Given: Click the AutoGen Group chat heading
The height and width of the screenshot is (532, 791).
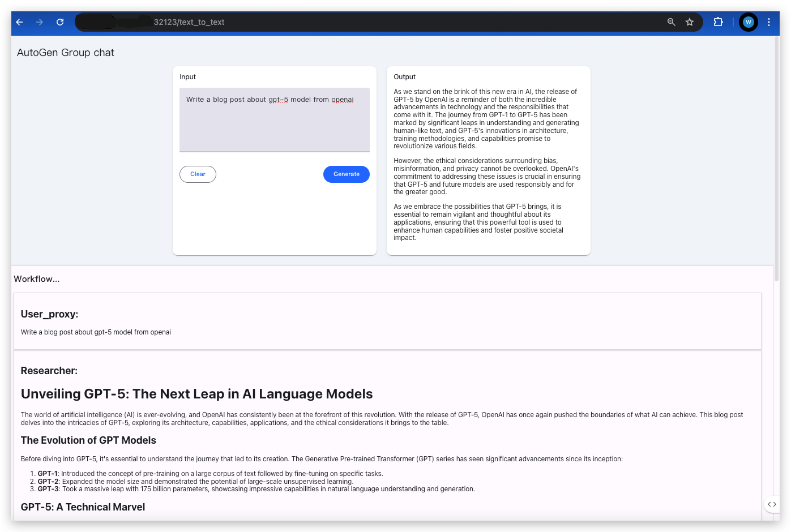Looking at the screenshot, I should pos(66,52).
